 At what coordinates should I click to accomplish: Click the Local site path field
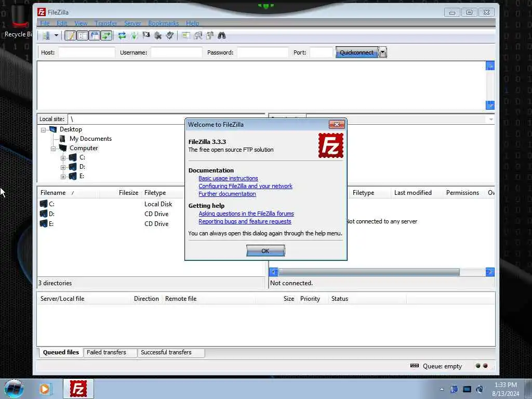(x=126, y=119)
